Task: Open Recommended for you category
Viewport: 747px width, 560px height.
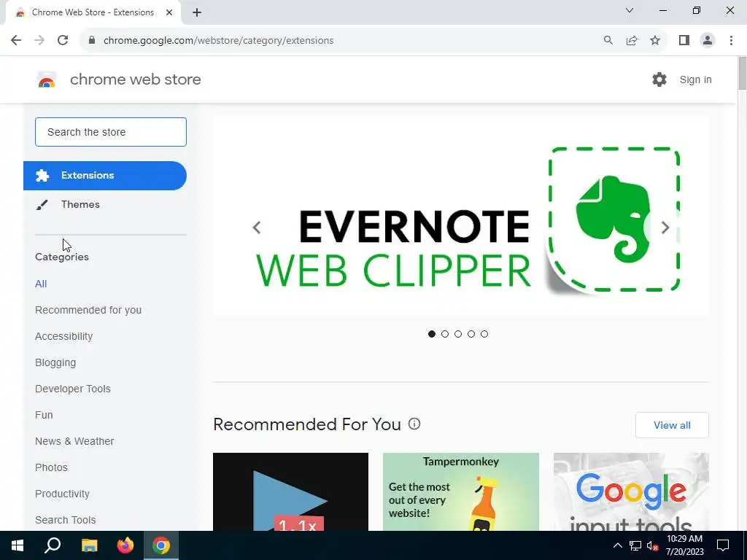Action: tap(88, 310)
